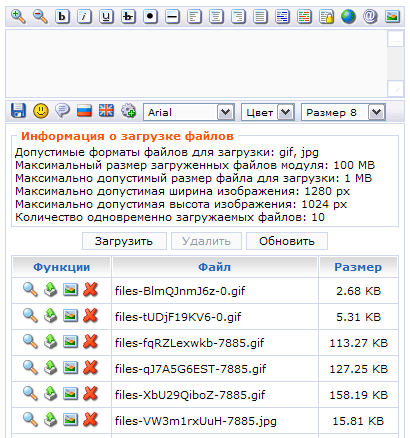410x438 pixels.
Task: Open the Цвет color dropdown
Action: click(x=268, y=112)
